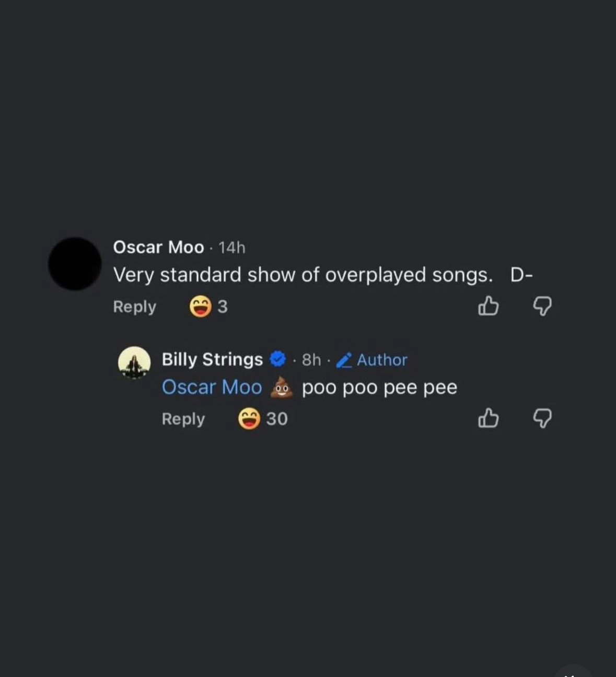616x677 pixels.
Task: Like Oscar Moo's comment with thumbs up
Action: [x=489, y=306]
